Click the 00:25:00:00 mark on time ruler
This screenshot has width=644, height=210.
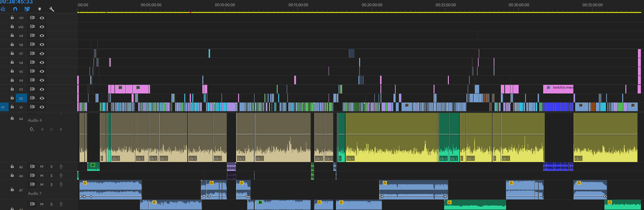pyautogui.click(x=445, y=4)
